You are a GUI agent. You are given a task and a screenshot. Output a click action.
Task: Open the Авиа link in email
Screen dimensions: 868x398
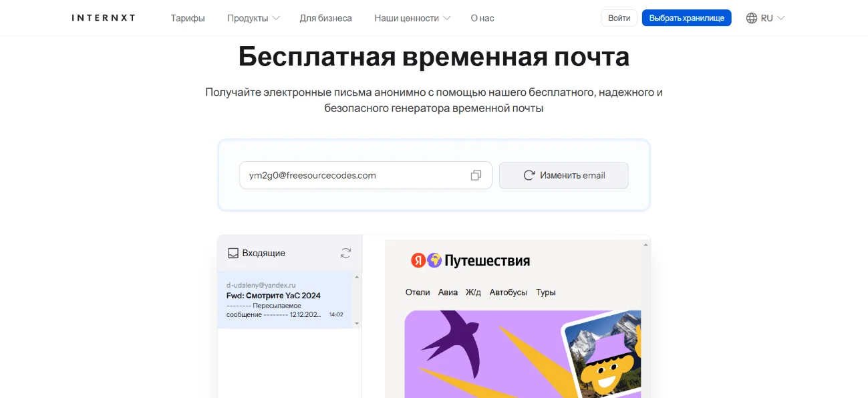point(448,292)
